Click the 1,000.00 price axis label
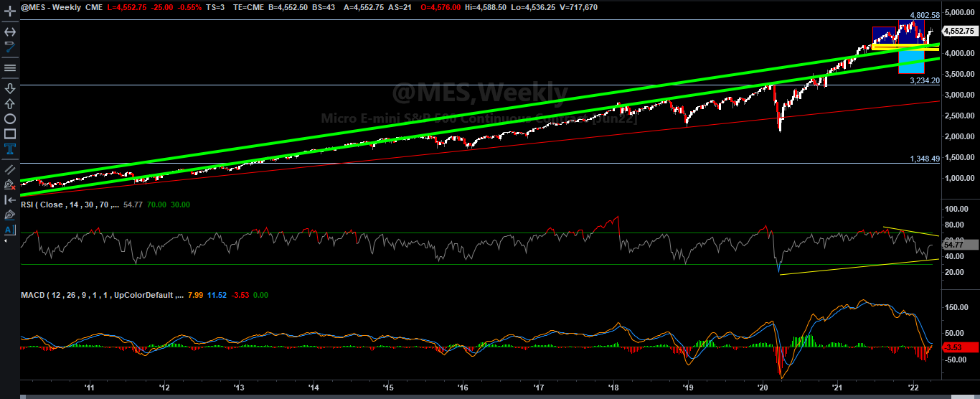The height and width of the screenshot is (399, 980). [x=961, y=178]
